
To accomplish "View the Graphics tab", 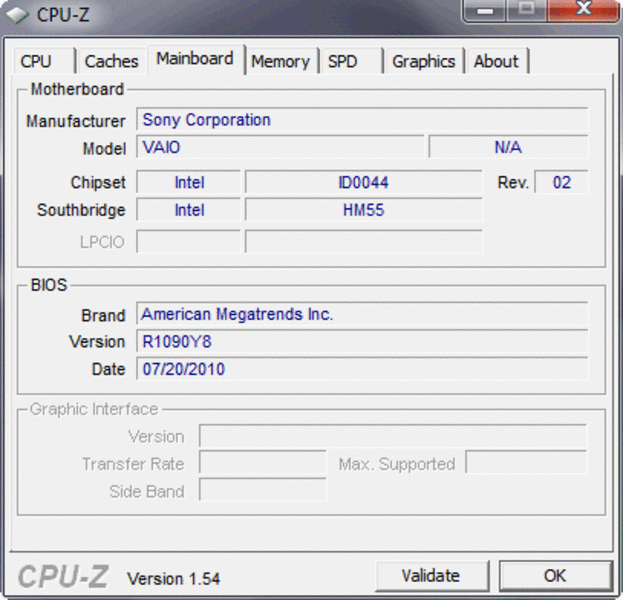I will 424,61.
